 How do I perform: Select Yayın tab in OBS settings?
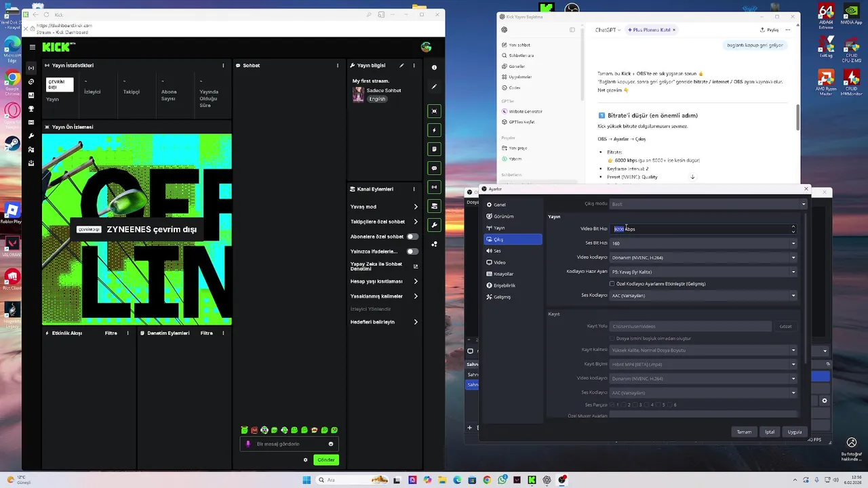[x=513, y=228]
